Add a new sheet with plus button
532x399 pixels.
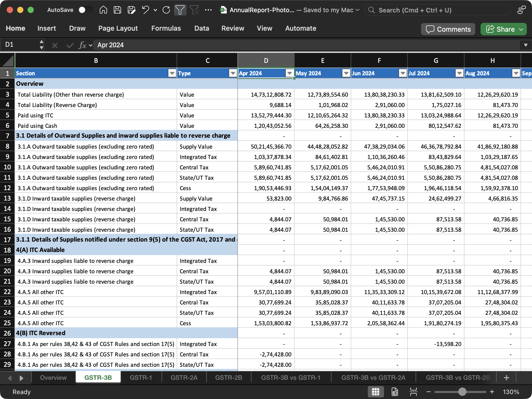(x=506, y=377)
